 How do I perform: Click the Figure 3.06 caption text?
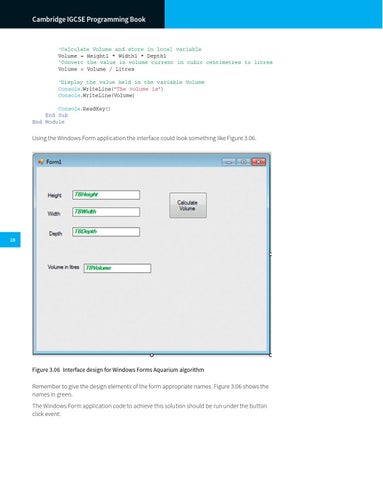(118, 370)
